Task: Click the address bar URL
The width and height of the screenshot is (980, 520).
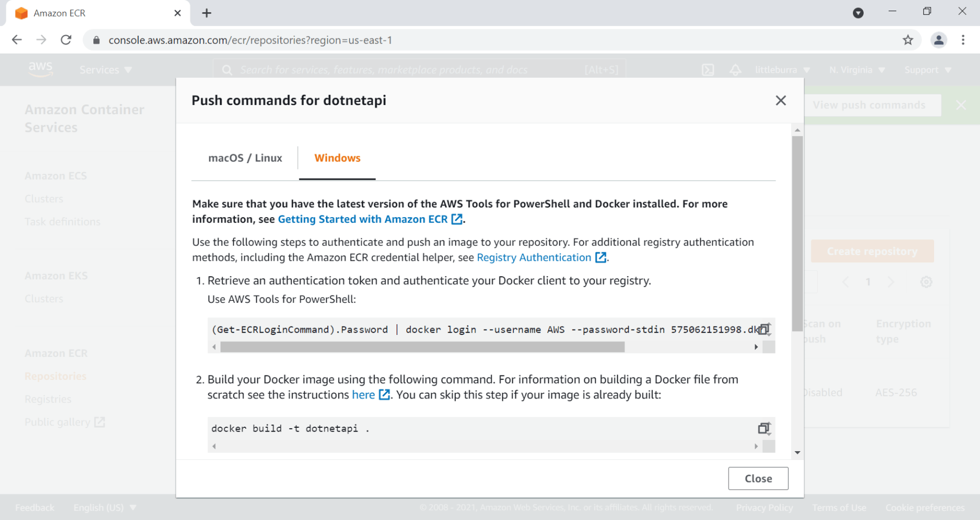Action: pyautogui.click(x=250, y=40)
